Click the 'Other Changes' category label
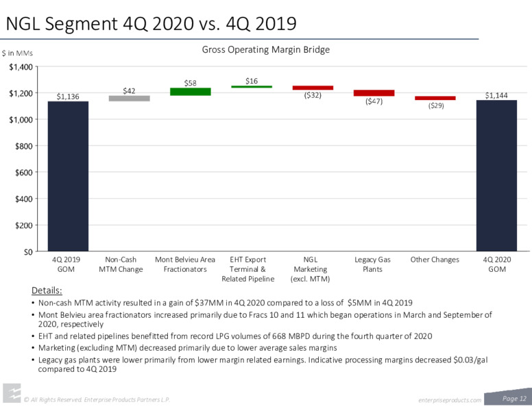Viewport: 532px width, 411px height. (435, 260)
